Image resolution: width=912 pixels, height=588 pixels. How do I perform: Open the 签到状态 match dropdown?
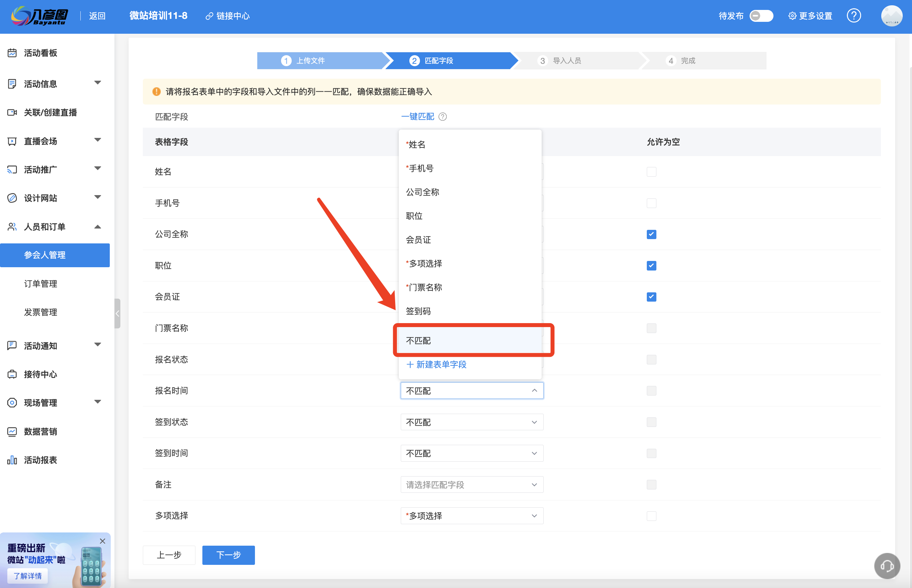[x=472, y=422]
